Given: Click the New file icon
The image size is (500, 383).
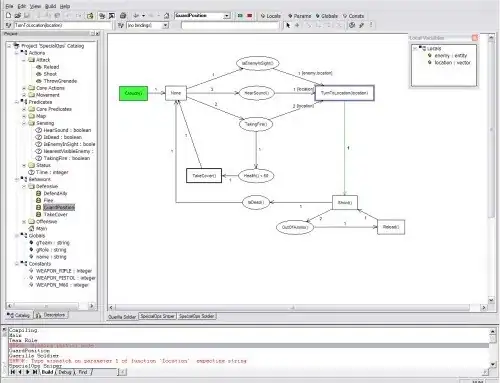Looking at the screenshot, I should click(9, 15).
